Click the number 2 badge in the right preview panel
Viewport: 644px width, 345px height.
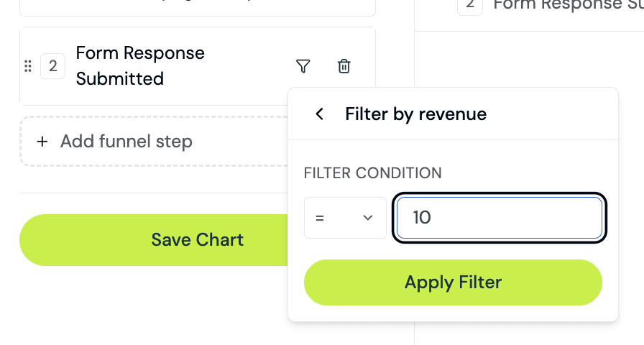470,5
